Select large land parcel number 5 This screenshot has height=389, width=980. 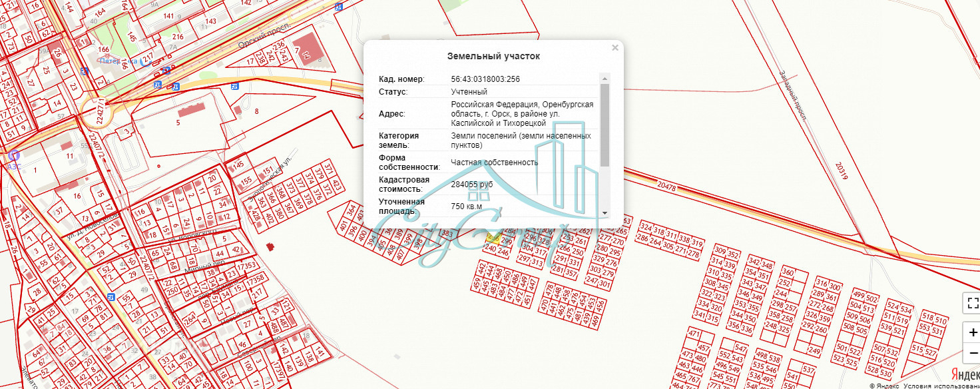pyautogui.click(x=178, y=123)
